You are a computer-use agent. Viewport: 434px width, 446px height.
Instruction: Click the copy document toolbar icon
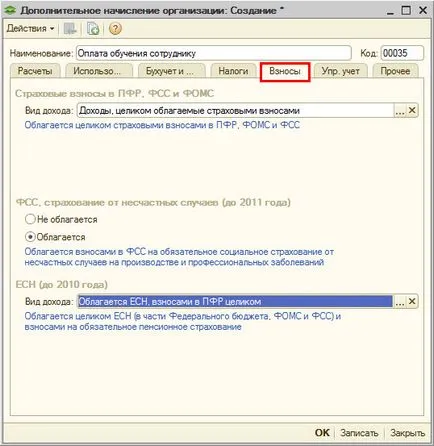(93, 29)
